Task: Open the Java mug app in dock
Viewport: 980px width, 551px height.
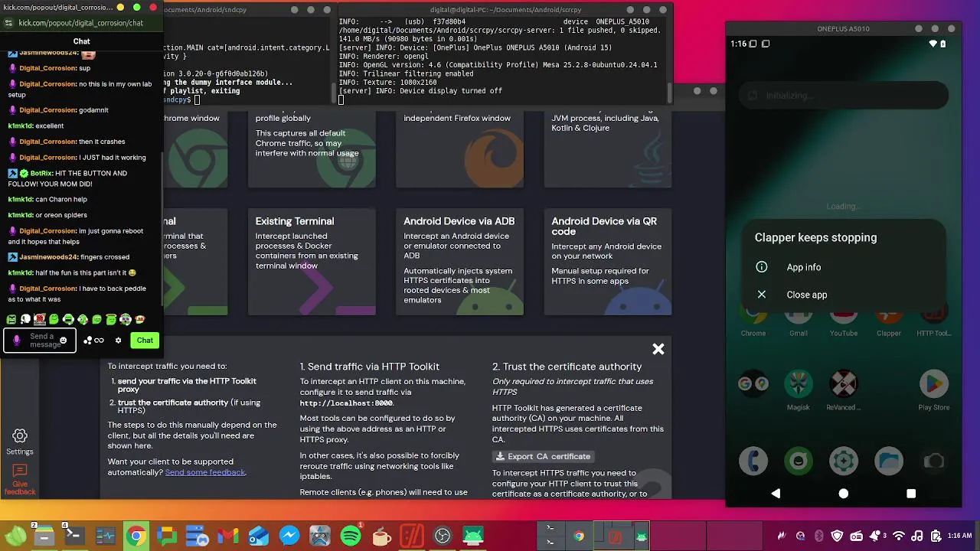Action: tap(381, 536)
